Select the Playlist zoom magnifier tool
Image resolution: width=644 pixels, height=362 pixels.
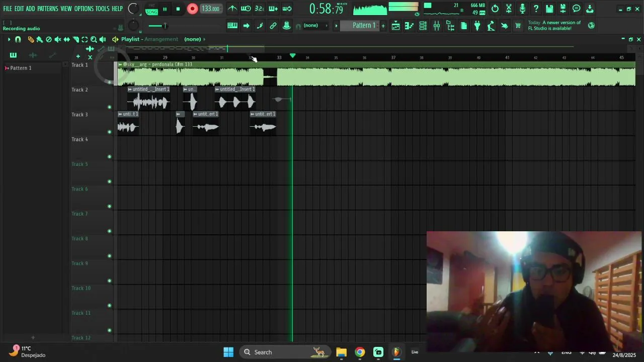pyautogui.click(x=94, y=39)
